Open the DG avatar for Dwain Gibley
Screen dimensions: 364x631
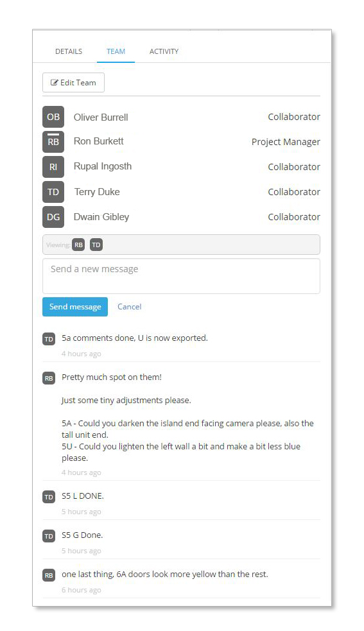click(x=53, y=216)
